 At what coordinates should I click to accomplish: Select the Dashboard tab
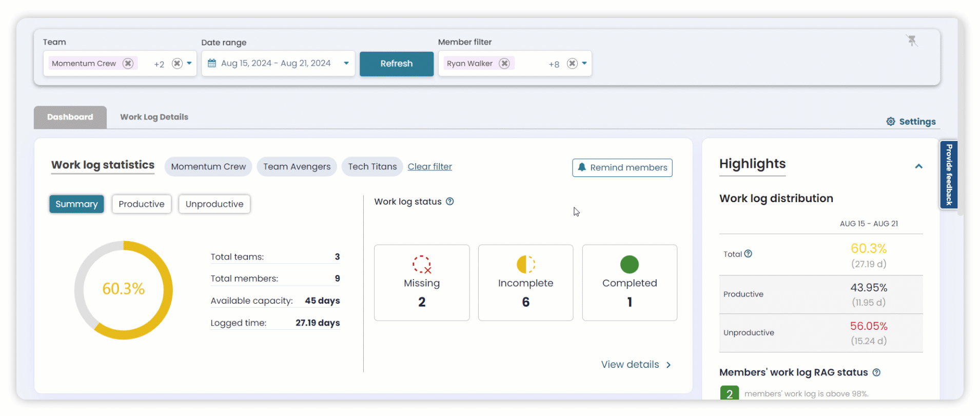click(70, 117)
